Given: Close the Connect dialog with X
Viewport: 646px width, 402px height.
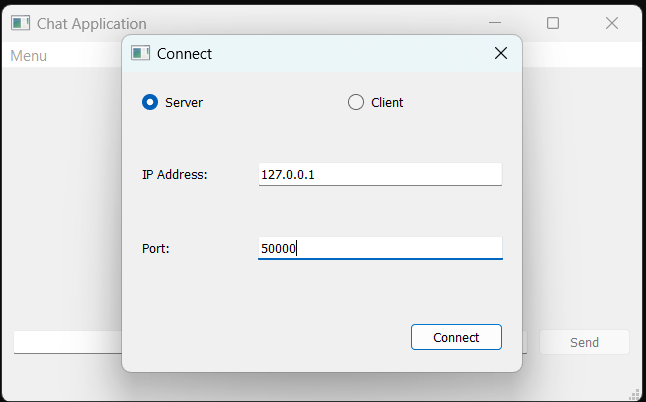Looking at the screenshot, I should tap(501, 53).
